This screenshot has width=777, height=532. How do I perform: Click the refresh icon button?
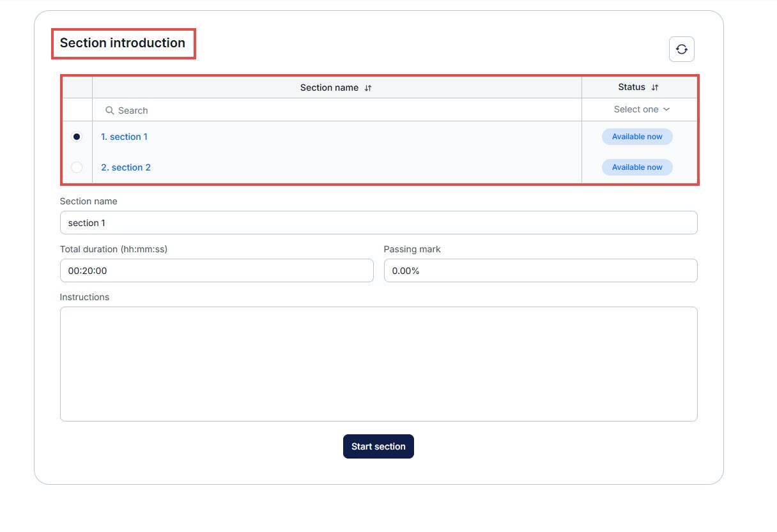681,49
